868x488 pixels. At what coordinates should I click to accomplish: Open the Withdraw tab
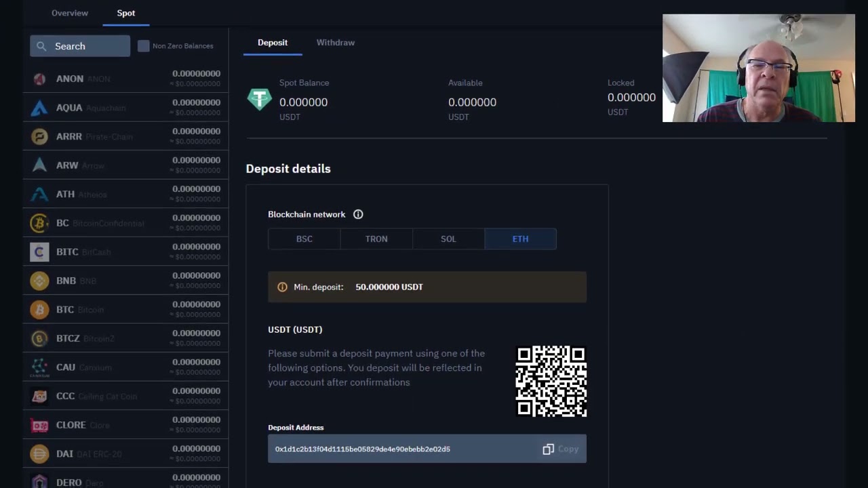click(x=336, y=42)
